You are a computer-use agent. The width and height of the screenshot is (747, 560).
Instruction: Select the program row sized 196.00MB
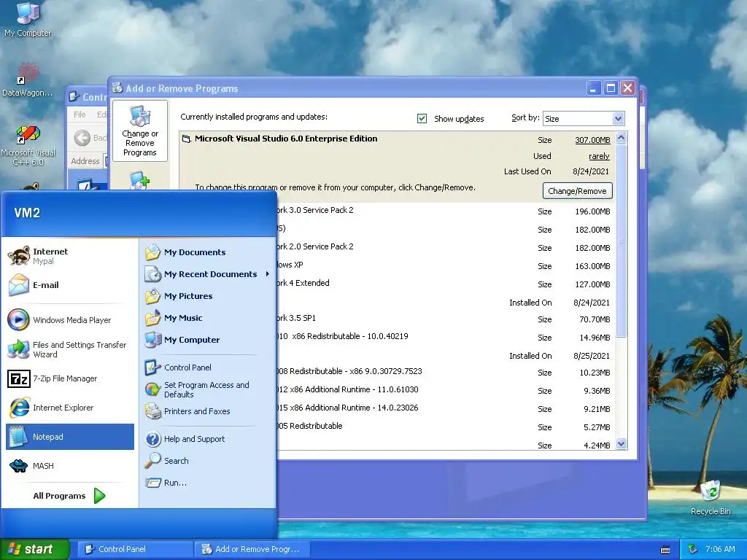446,211
